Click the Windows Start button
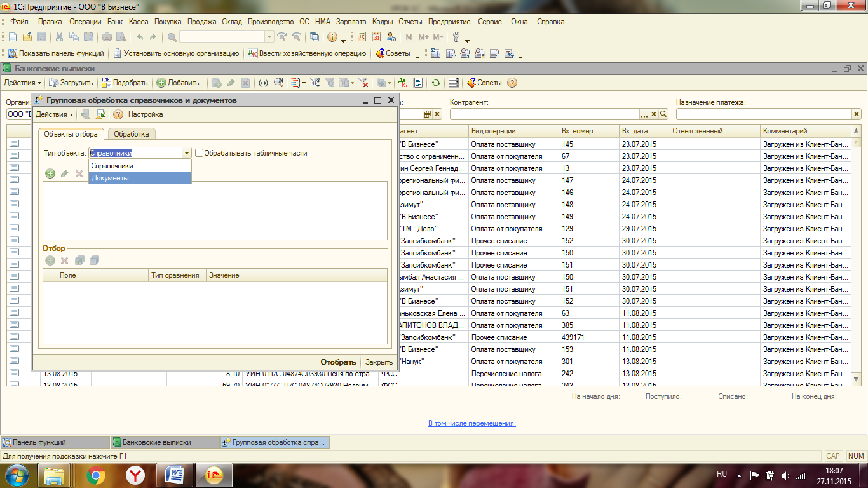The height and width of the screenshot is (488, 868). 17,475
